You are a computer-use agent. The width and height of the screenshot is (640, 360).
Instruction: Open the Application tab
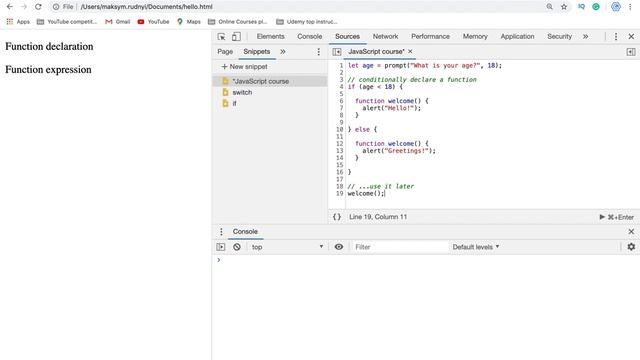pyautogui.click(x=517, y=36)
